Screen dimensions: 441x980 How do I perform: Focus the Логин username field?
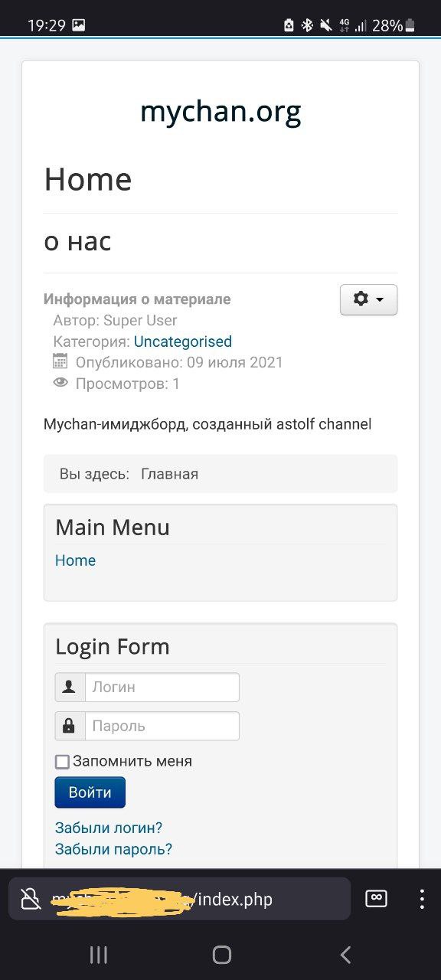[162, 687]
